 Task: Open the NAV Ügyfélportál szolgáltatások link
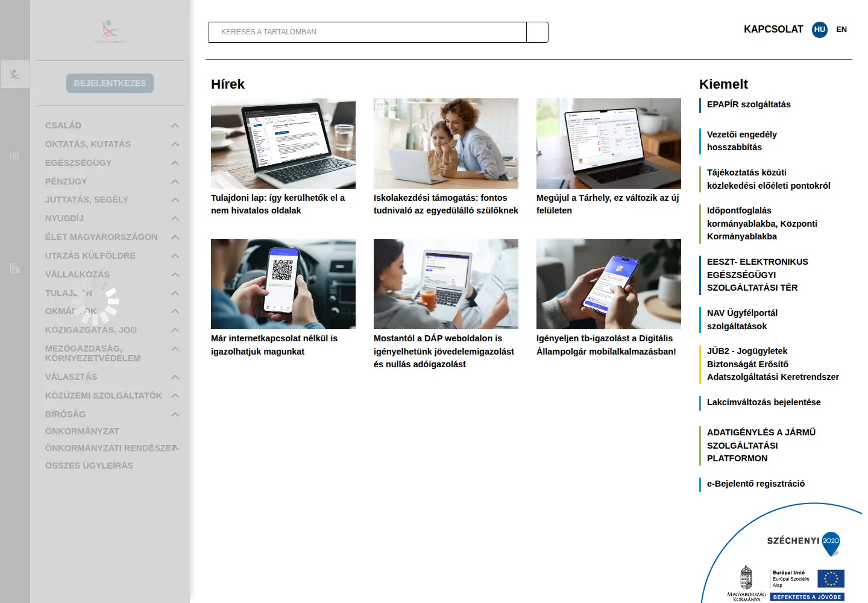742,320
